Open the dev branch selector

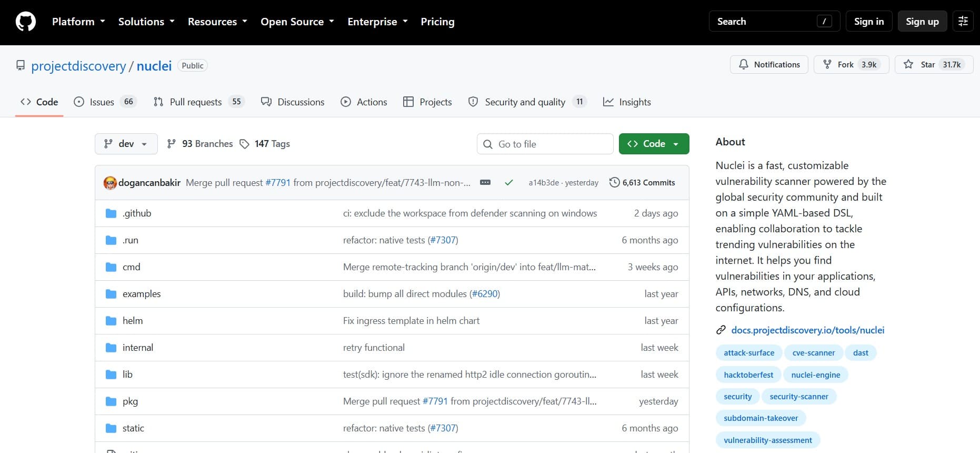(x=126, y=144)
